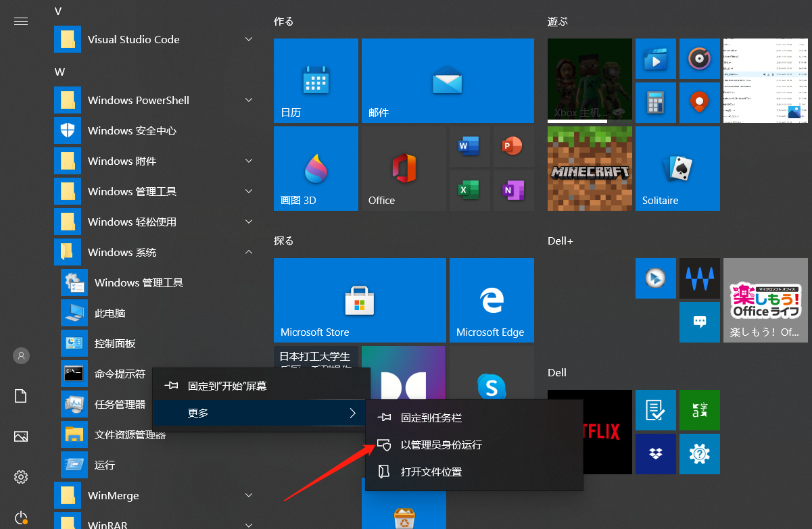Choose 固定到任务栏 from submenu
812x529 pixels.
click(x=474, y=418)
